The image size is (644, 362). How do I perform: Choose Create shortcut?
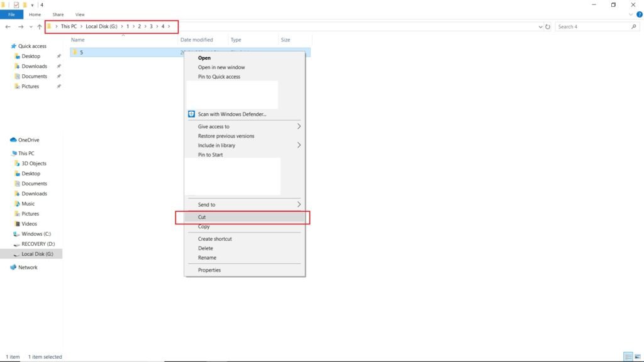click(x=215, y=239)
